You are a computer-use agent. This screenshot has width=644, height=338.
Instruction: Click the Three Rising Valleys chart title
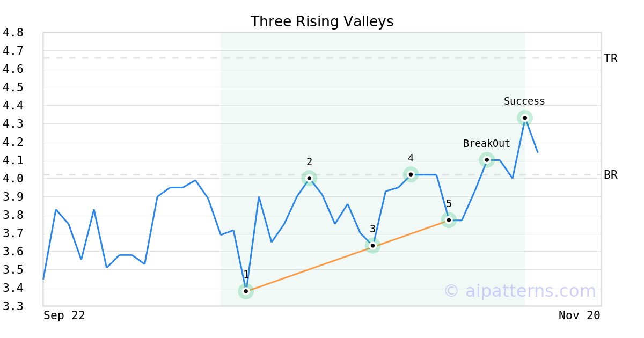pos(322,21)
